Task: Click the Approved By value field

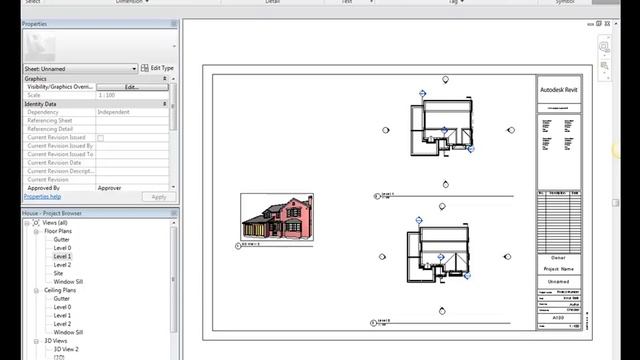Action: (132, 188)
